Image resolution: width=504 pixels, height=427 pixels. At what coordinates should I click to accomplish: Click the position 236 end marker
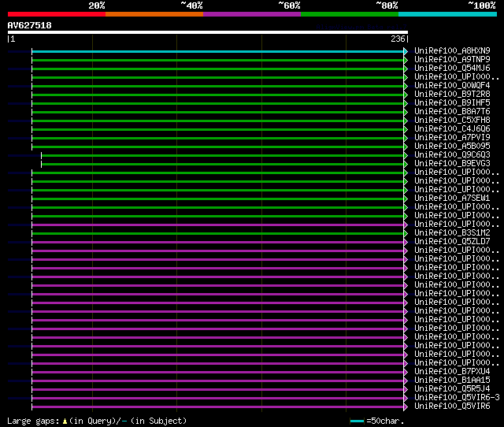coord(399,39)
